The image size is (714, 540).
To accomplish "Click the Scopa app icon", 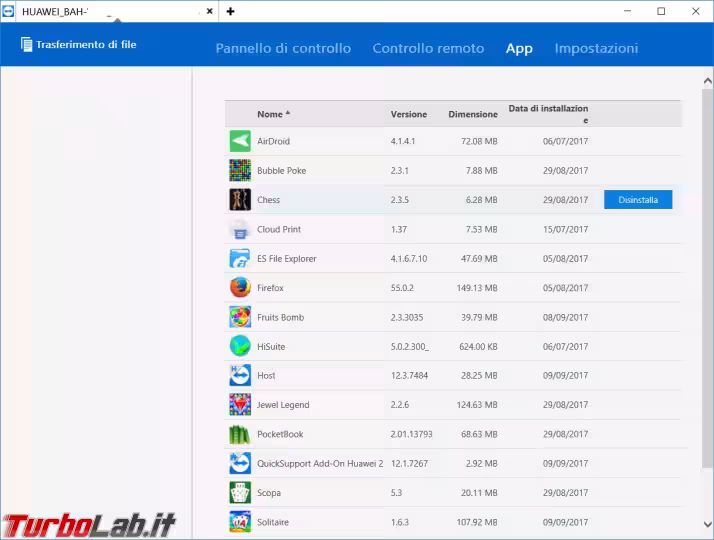I will (x=240, y=493).
